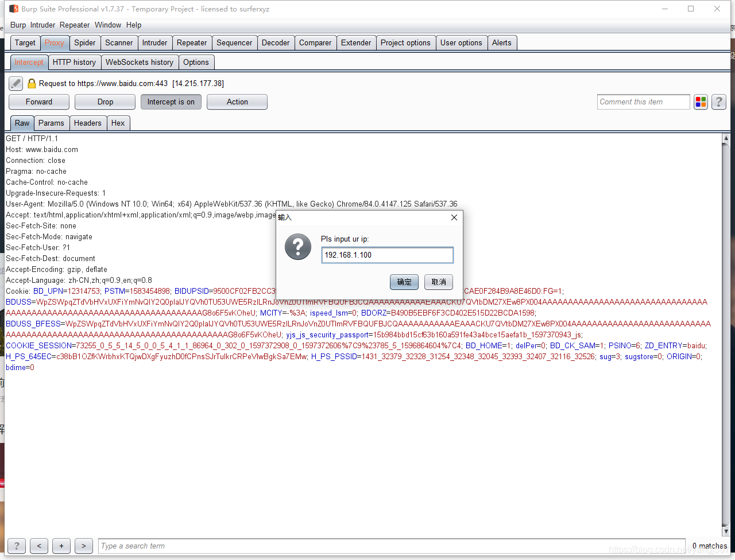Click the Cache-Control: no-cache line

(47, 182)
